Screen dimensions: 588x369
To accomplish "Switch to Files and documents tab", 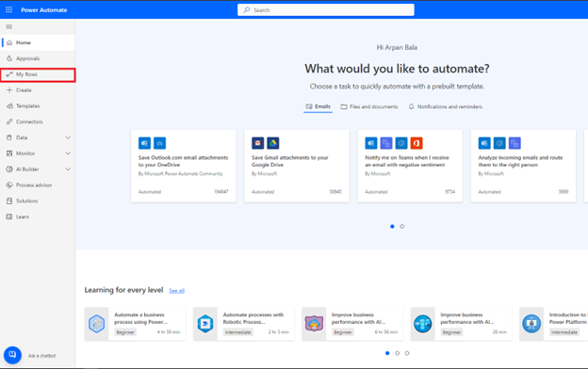I will coord(369,106).
